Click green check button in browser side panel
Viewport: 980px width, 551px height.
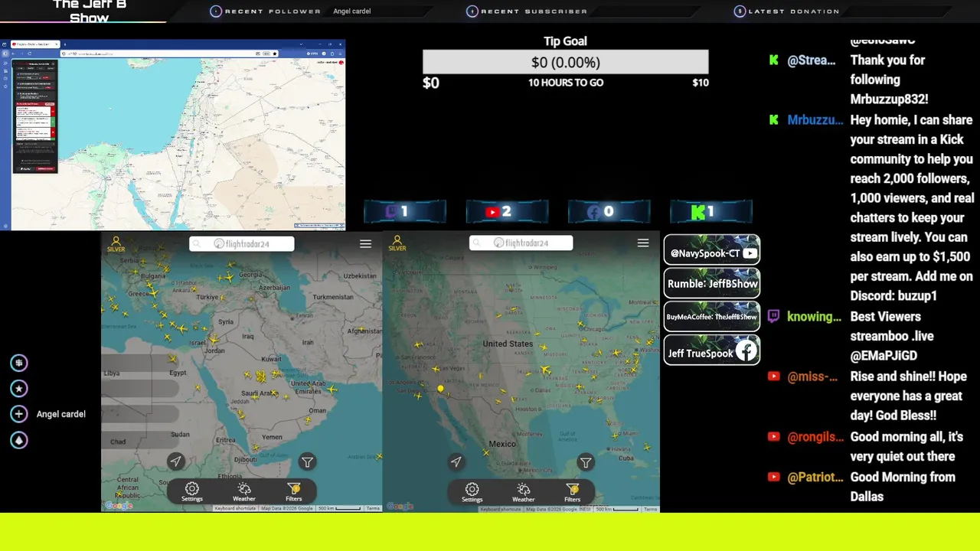[53, 122]
